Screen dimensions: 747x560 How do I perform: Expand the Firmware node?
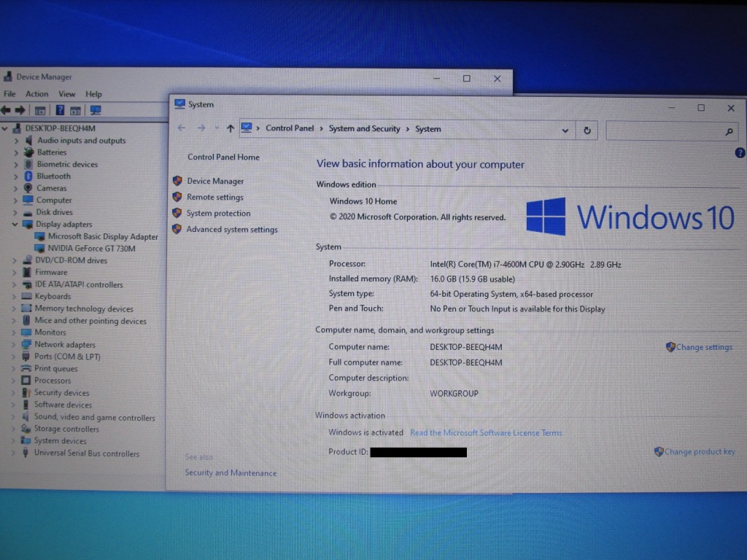pos(15,273)
